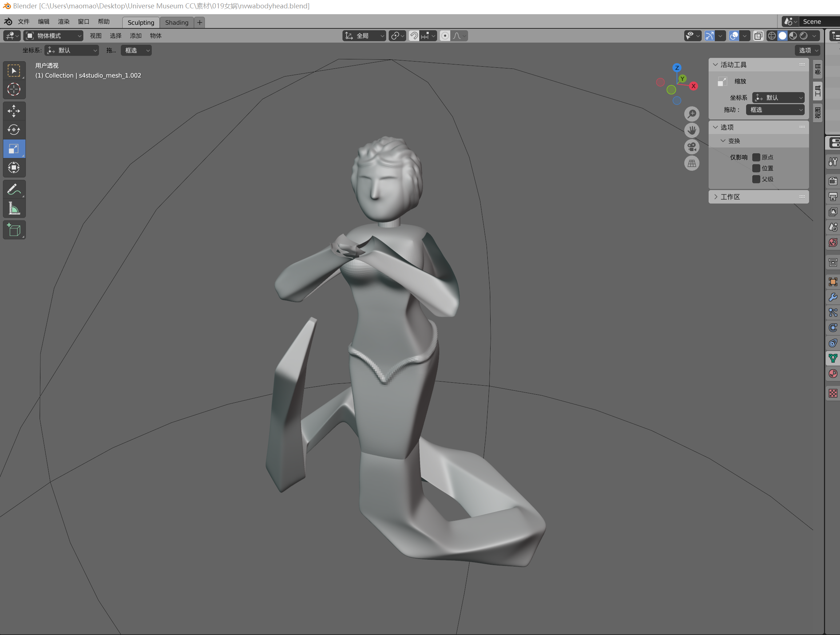
Task: Open the Modifier wrench properties tab
Action: 833,297
